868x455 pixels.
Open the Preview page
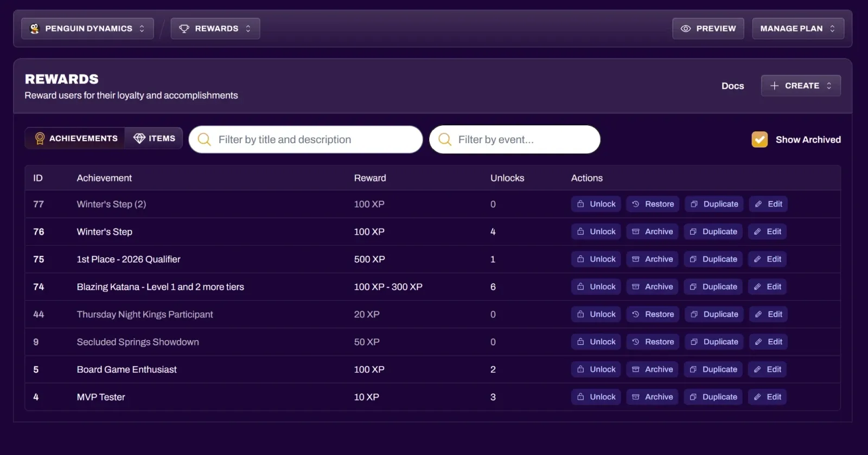click(709, 29)
